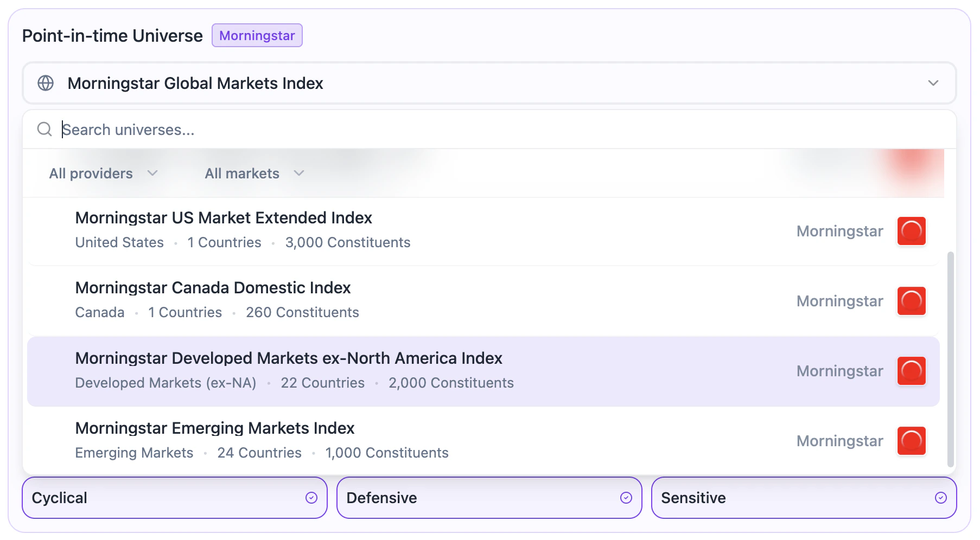Click the 'Emerging Markets' region label
This screenshot has width=980, height=540.
pos(134,453)
